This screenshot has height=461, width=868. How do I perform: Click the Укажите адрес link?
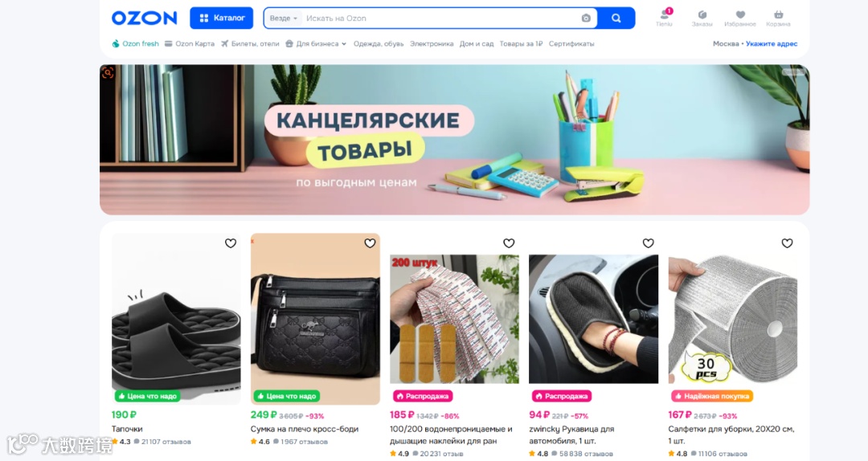click(x=772, y=43)
